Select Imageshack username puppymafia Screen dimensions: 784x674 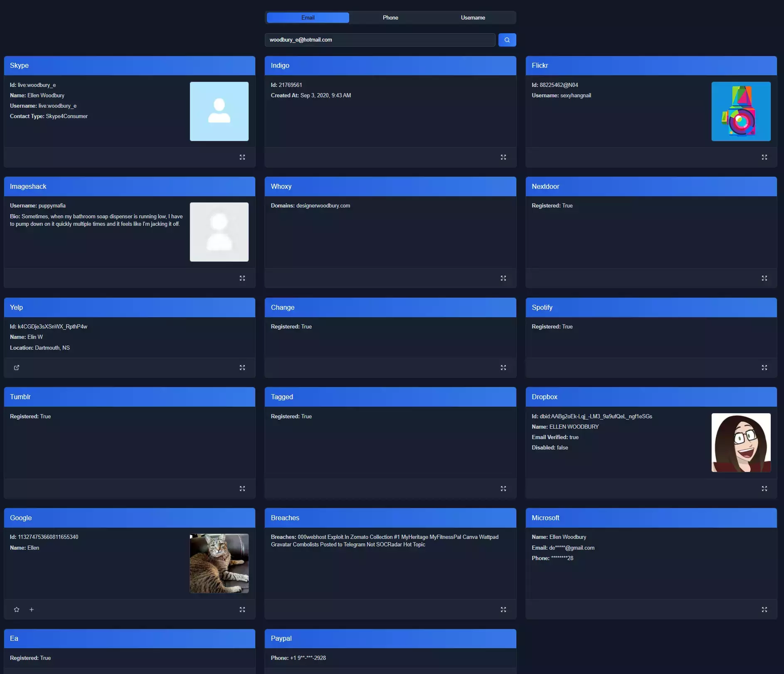click(52, 205)
